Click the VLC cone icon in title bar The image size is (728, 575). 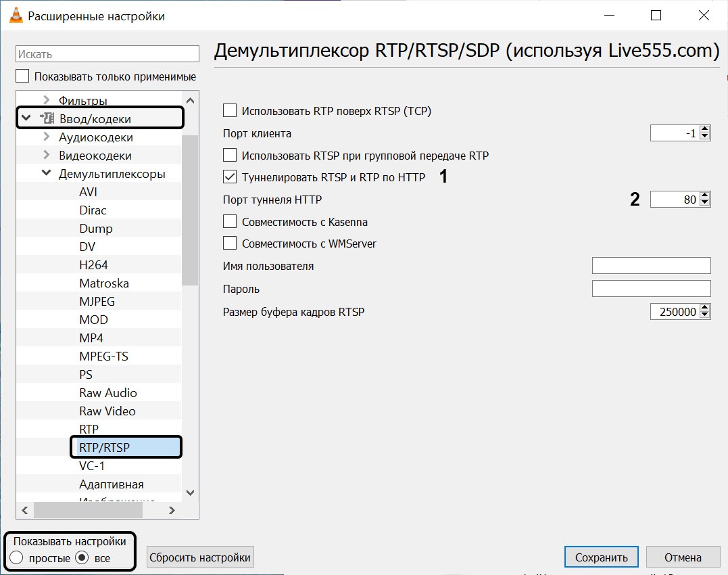[x=16, y=16]
